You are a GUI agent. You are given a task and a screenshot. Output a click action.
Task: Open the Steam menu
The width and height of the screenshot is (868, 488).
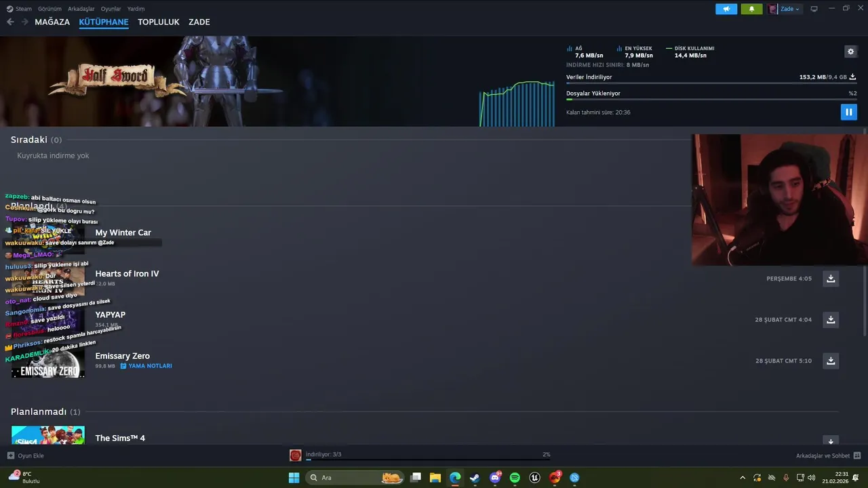19,9
